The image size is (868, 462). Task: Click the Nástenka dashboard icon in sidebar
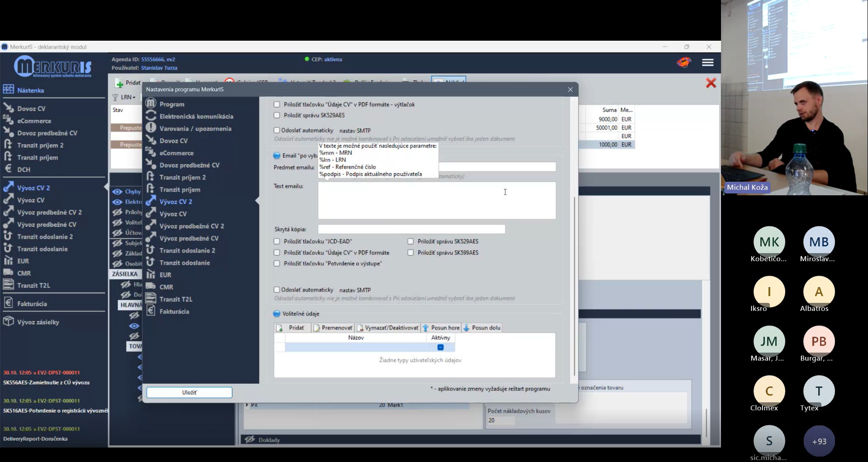(8, 90)
